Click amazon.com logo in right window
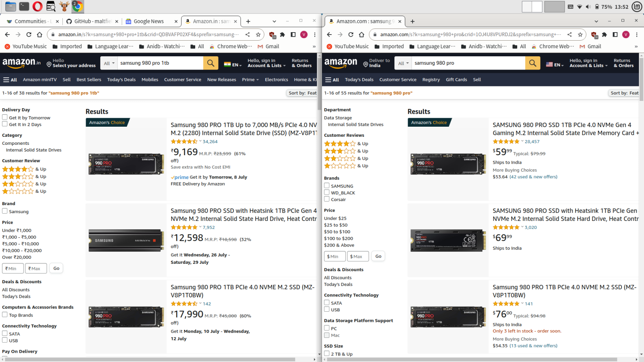 coord(341,63)
